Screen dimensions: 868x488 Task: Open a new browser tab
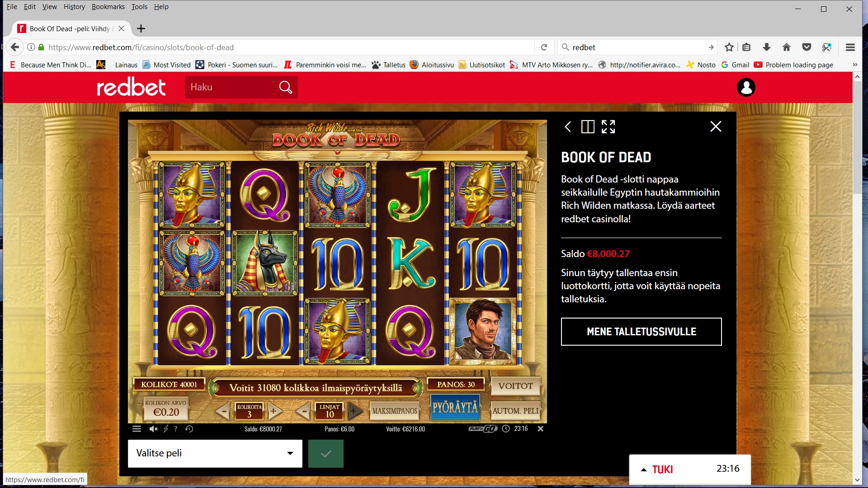point(141,28)
